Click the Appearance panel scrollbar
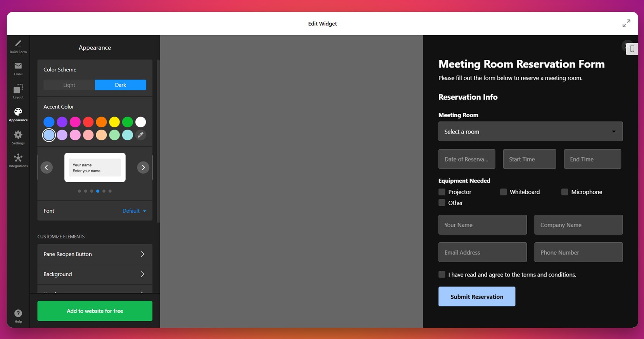Screen dimensions: 644x339 (x=158, y=141)
